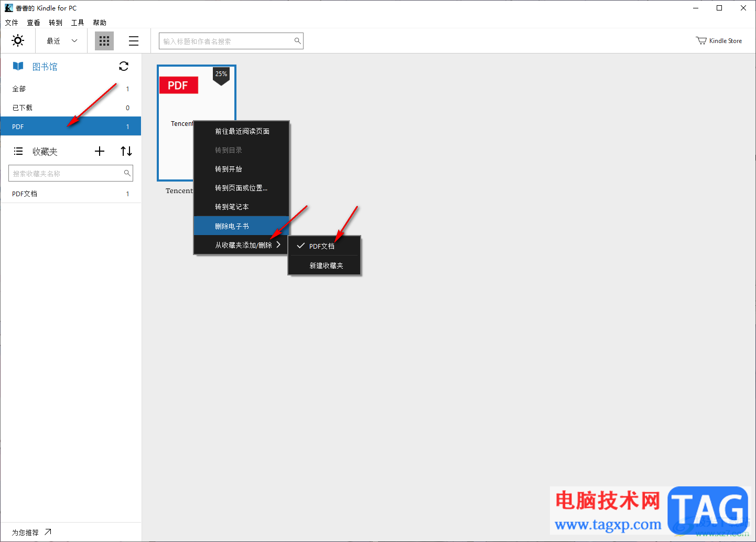The width and height of the screenshot is (756, 542).
Task: Click the library book icon
Action: [18, 66]
